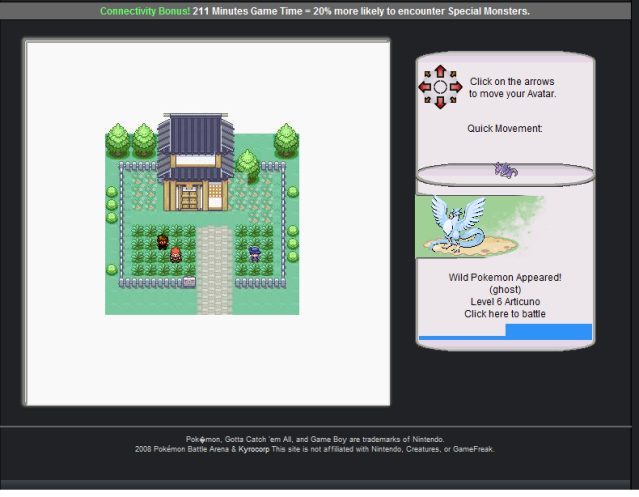Click the Nintendo trademarks footer line
Viewport: 639px width, 497px height.
pos(315,439)
